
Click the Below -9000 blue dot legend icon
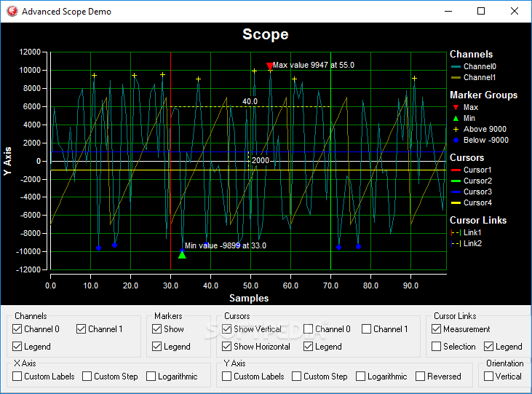pos(456,140)
